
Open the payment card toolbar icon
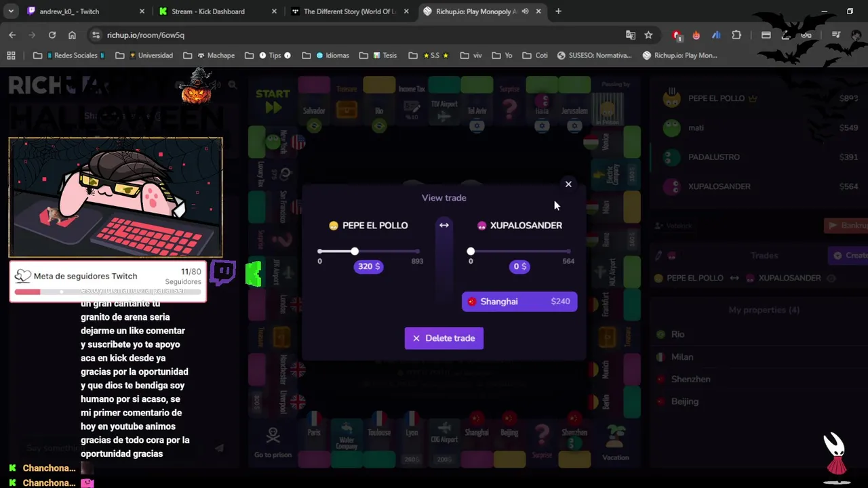tap(766, 35)
